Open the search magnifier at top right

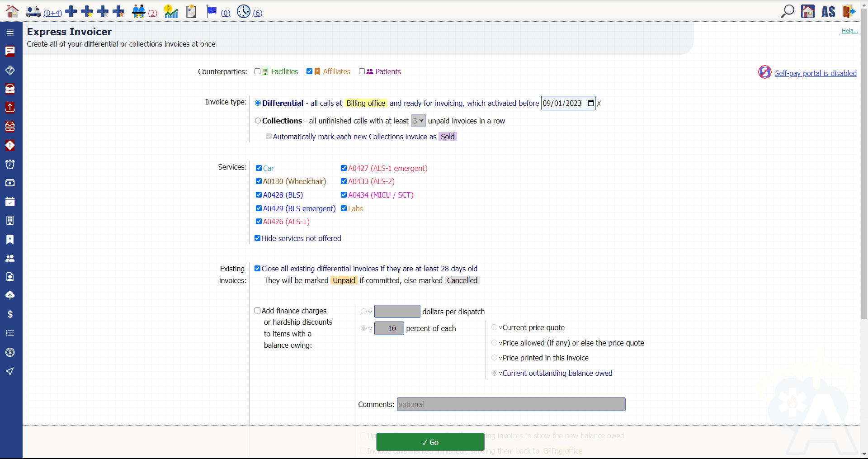(x=787, y=11)
